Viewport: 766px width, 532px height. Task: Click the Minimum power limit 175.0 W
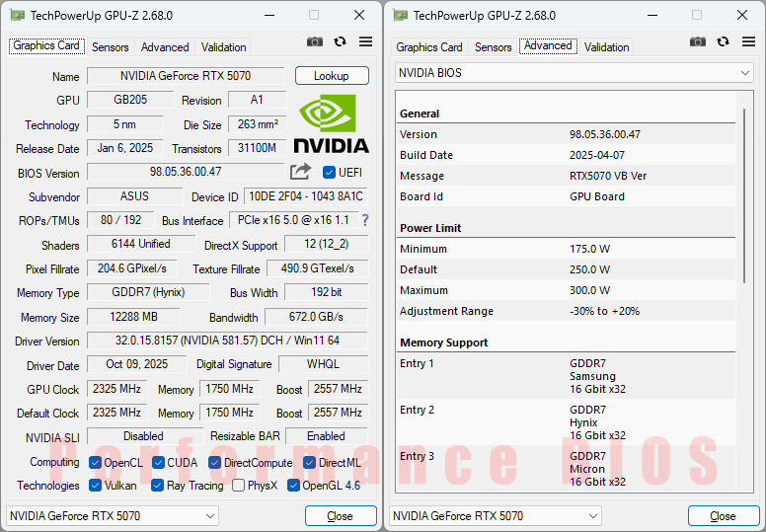589,249
